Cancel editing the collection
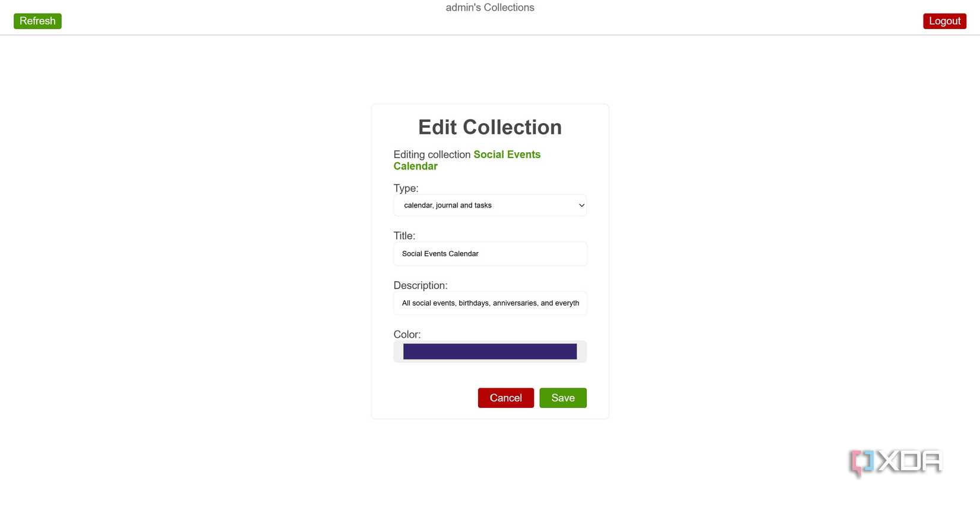This screenshot has width=980, height=516. tap(505, 398)
